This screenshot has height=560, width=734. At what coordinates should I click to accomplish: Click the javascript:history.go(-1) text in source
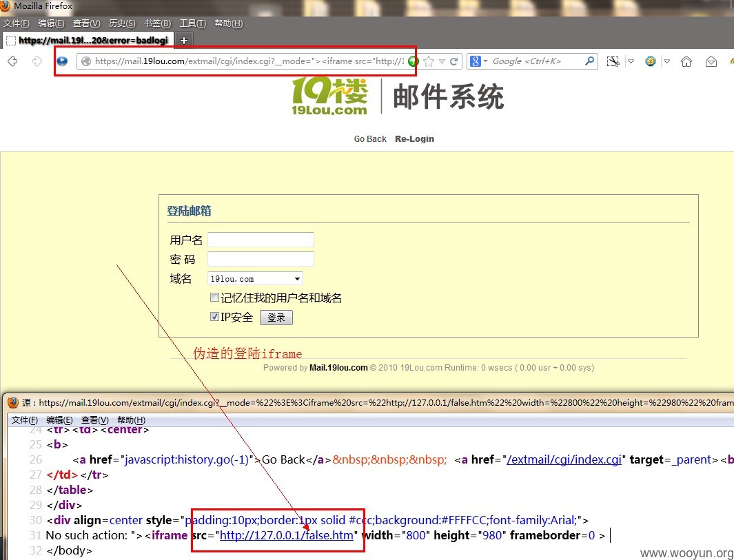click(187, 460)
